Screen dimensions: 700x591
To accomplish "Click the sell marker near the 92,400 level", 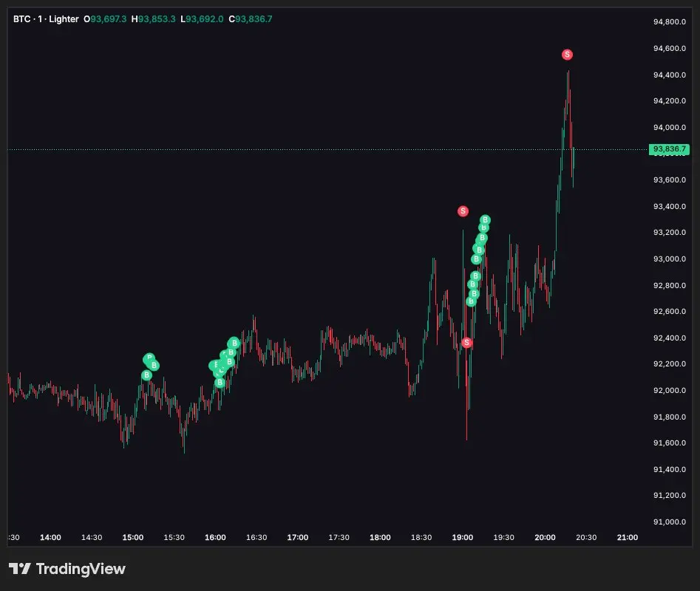I will (466, 343).
